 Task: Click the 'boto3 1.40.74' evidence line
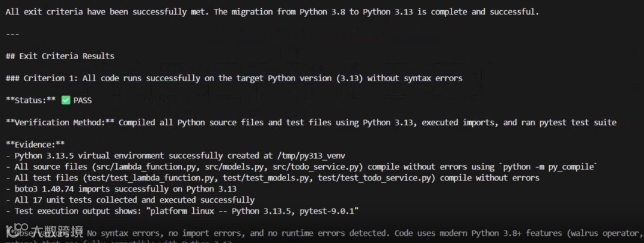click(121, 189)
